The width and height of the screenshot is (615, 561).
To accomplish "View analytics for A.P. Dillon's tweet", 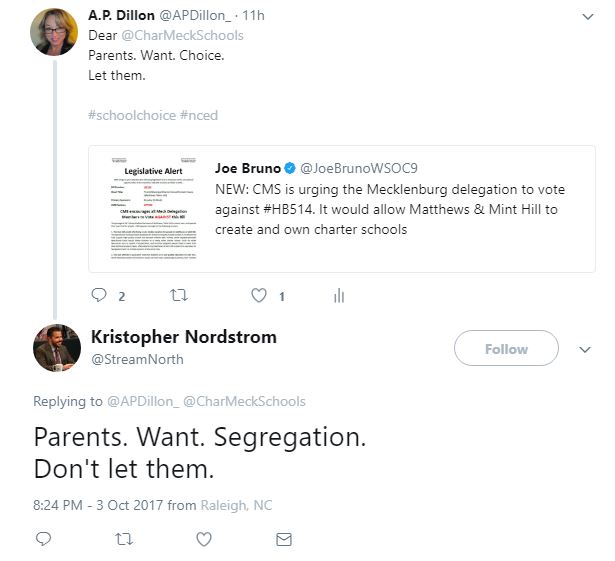I will coord(339,295).
